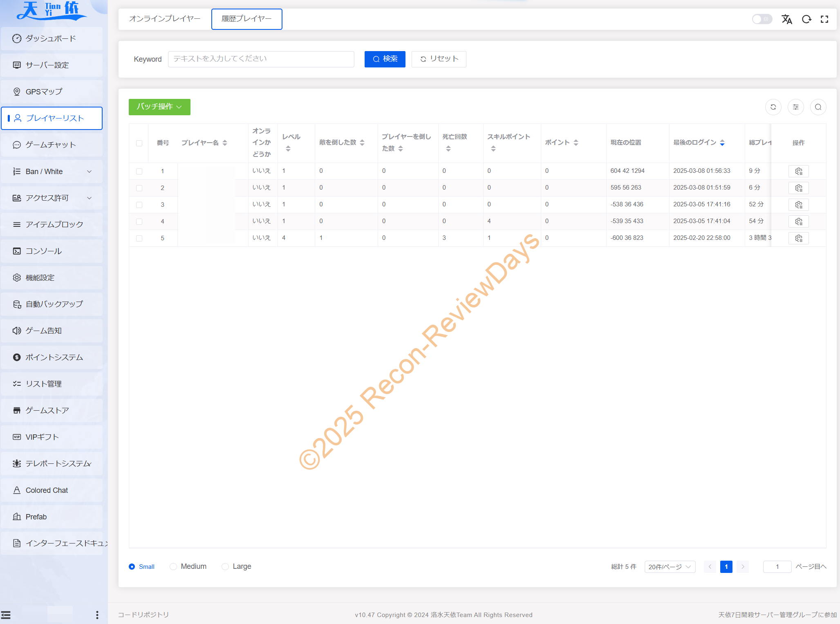Click the language translation icon
Viewport: 840px width, 624px height.
pyautogui.click(x=786, y=19)
